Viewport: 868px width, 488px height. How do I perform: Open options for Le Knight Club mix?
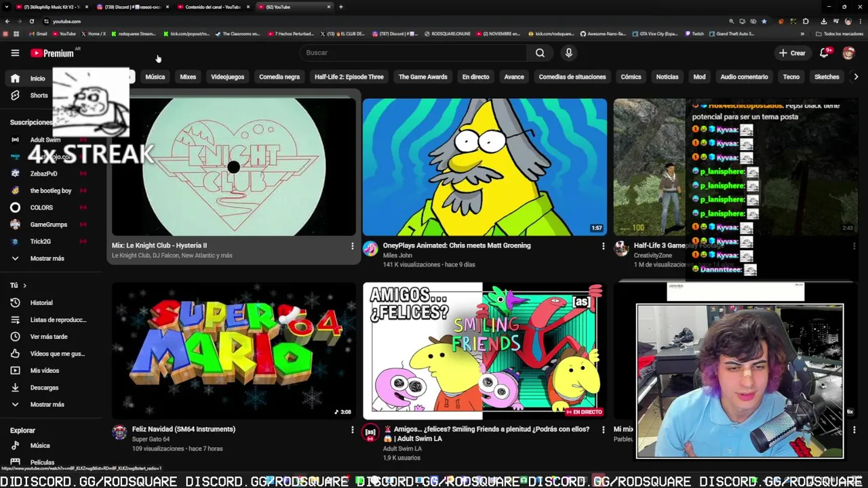pos(352,246)
